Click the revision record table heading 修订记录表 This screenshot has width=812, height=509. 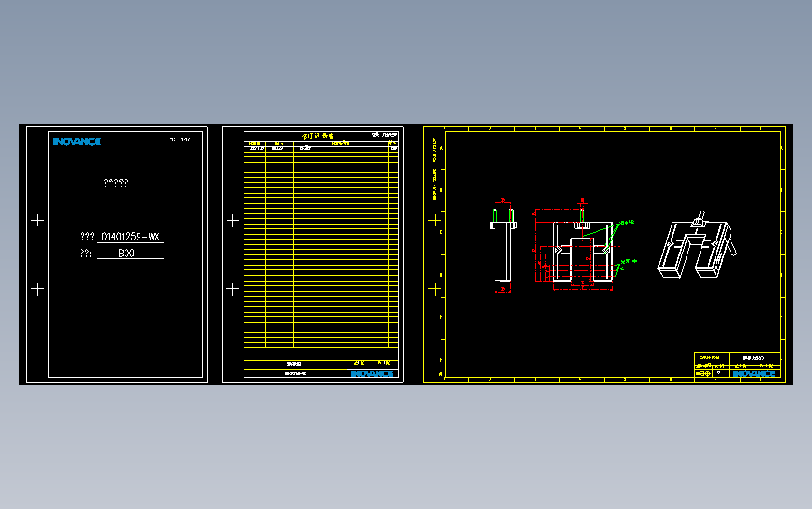[317, 136]
